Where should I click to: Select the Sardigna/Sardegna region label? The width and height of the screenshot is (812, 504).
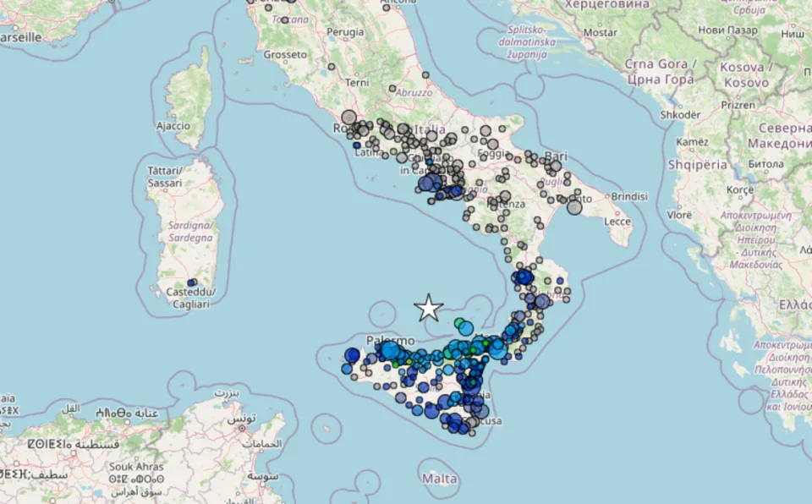190,232
